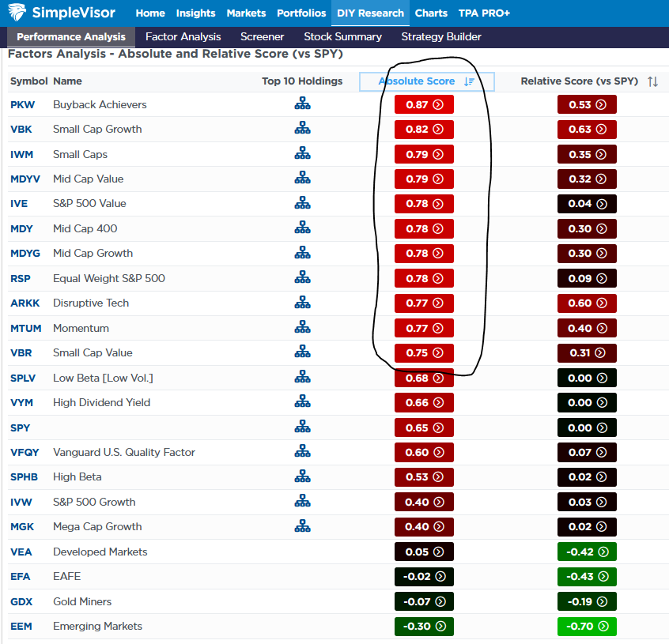Open the GDX symbol link
This screenshot has height=644, width=669.
click(x=21, y=601)
